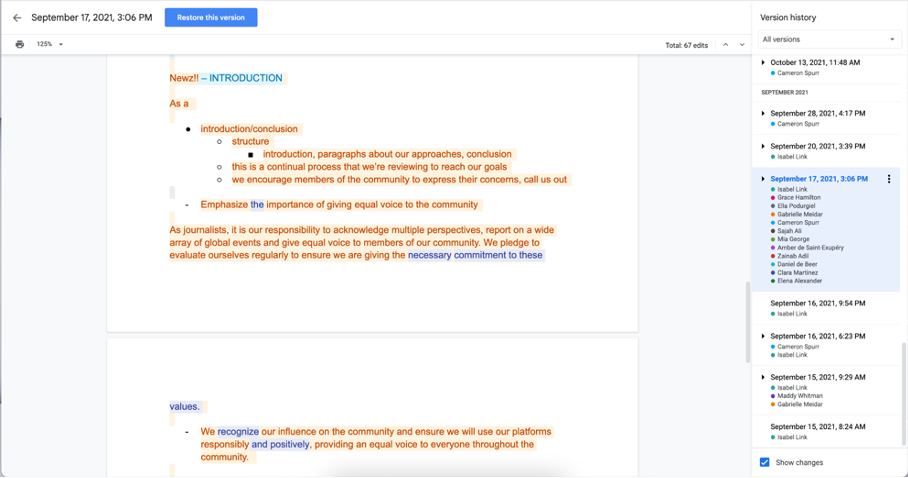Print this version with the printer icon
Image resolution: width=908 pixels, height=478 pixels.
20,44
